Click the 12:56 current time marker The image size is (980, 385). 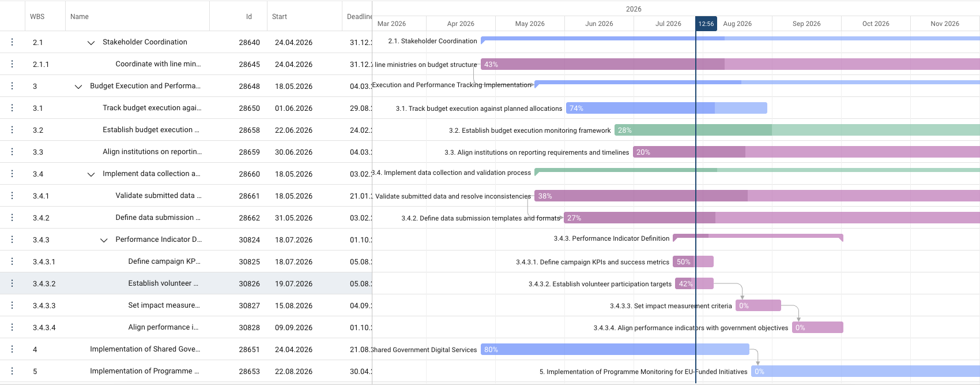coord(706,24)
